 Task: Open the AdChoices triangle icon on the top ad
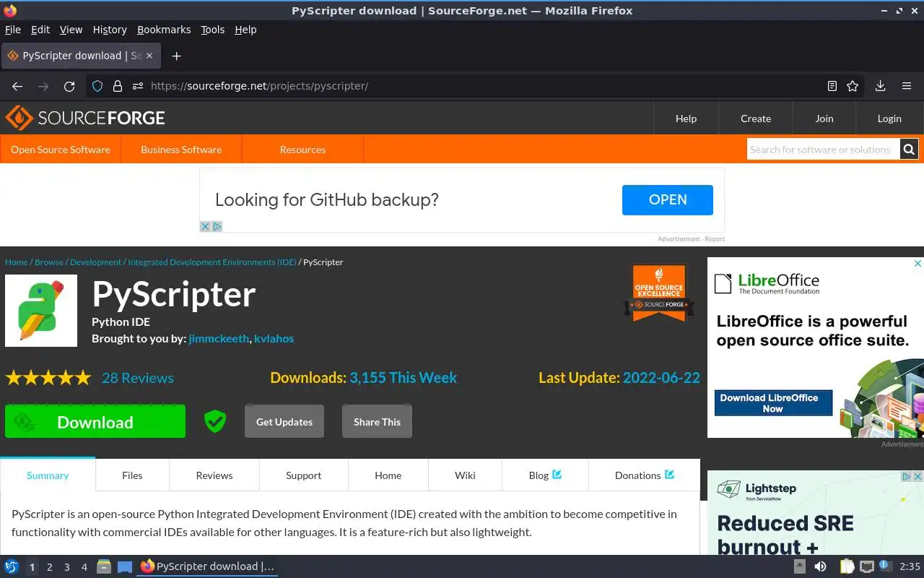(217, 226)
